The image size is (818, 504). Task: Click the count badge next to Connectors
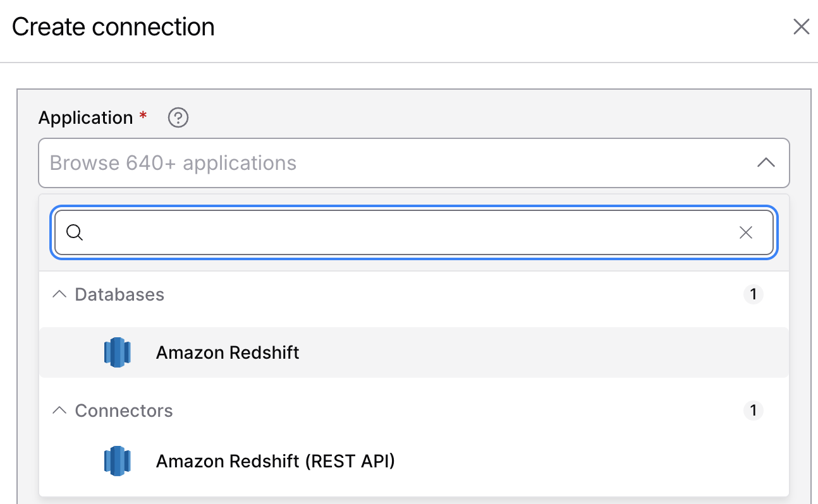coord(753,411)
